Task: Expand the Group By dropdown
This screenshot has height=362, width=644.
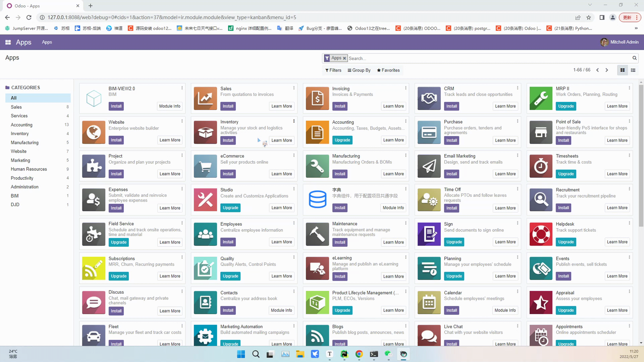Action: click(359, 70)
